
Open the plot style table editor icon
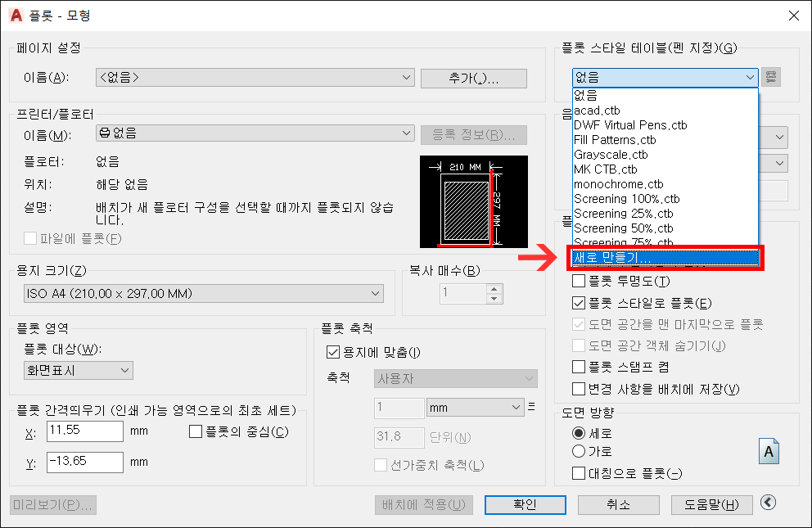[x=771, y=77]
